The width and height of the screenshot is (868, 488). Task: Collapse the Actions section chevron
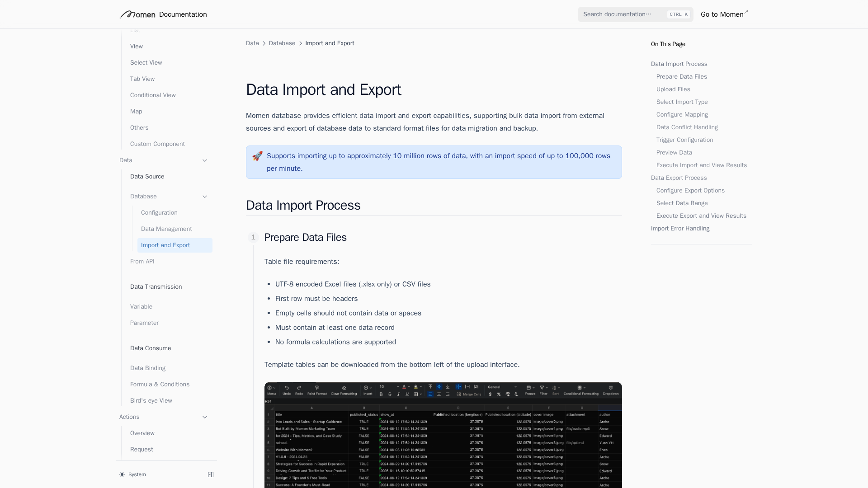tap(204, 417)
